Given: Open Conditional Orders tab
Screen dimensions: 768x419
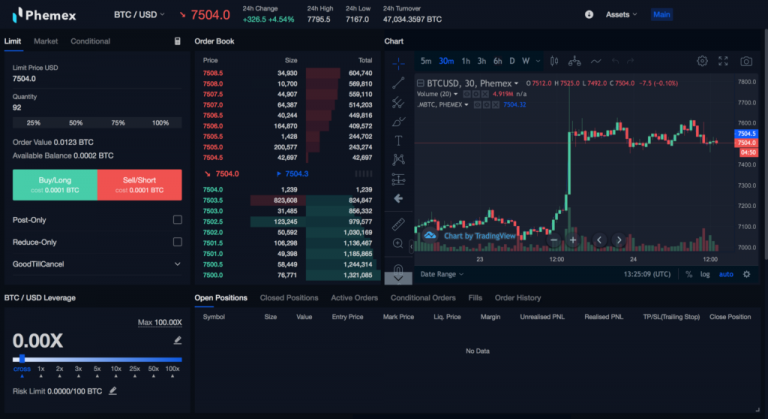Looking at the screenshot, I should click(423, 297).
